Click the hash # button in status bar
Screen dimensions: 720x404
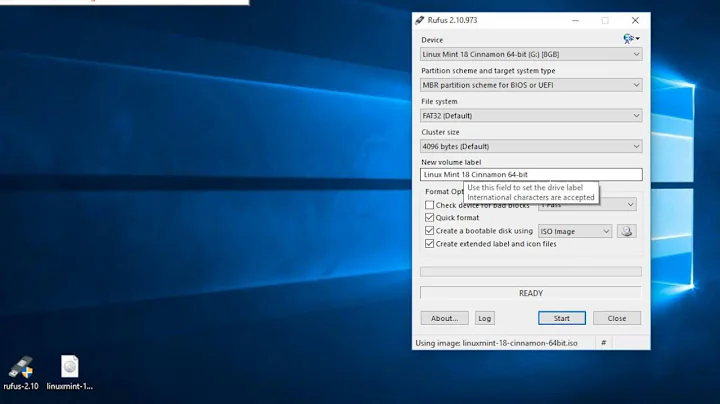[x=603, y=342]
